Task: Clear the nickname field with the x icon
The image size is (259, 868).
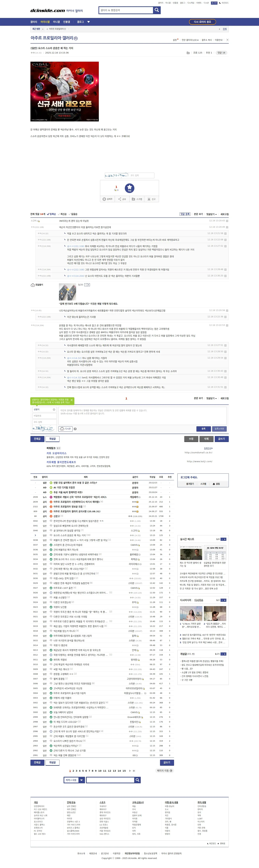Action: 54,409
